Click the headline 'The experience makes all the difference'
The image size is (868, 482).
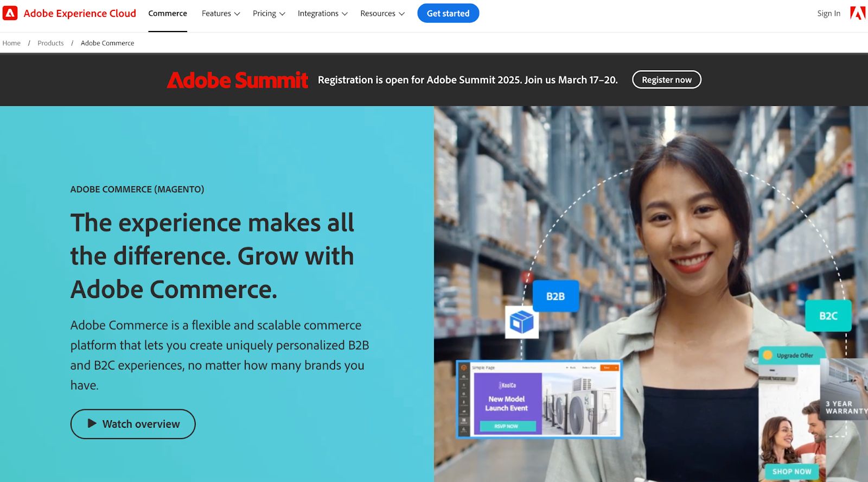[212, 256]
